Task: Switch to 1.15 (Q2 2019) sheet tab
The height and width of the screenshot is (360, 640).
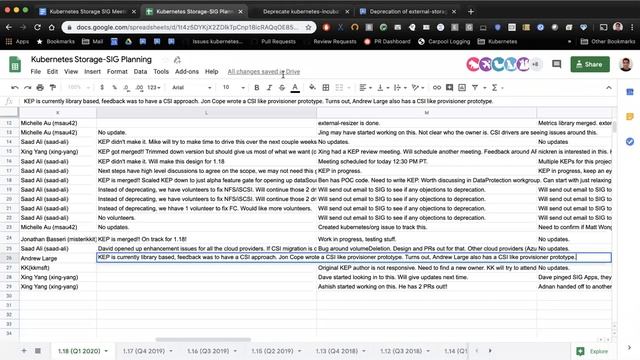Action: point(272,351)
